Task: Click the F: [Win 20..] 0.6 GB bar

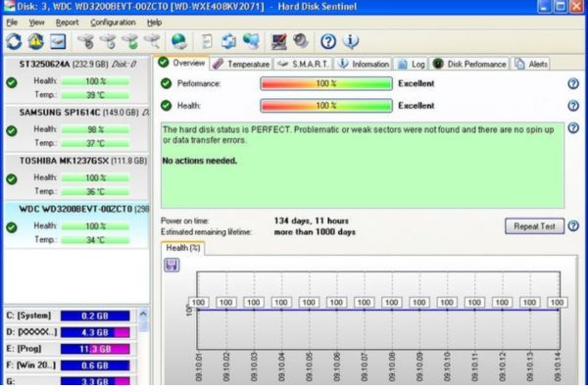Action: pyautogui.click(x=95, y=366)
